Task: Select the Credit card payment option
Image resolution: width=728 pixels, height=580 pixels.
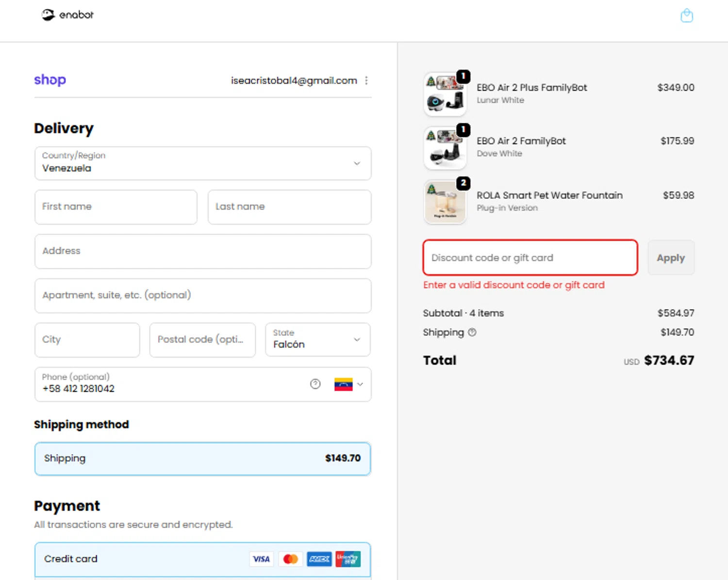Action: tap(203, 559)
